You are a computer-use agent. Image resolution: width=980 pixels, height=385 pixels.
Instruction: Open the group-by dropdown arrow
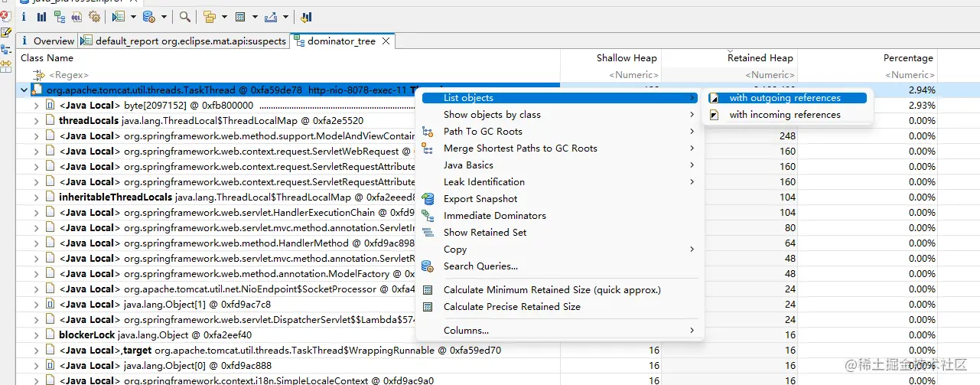pyautogui.click(x=224, y=16)
